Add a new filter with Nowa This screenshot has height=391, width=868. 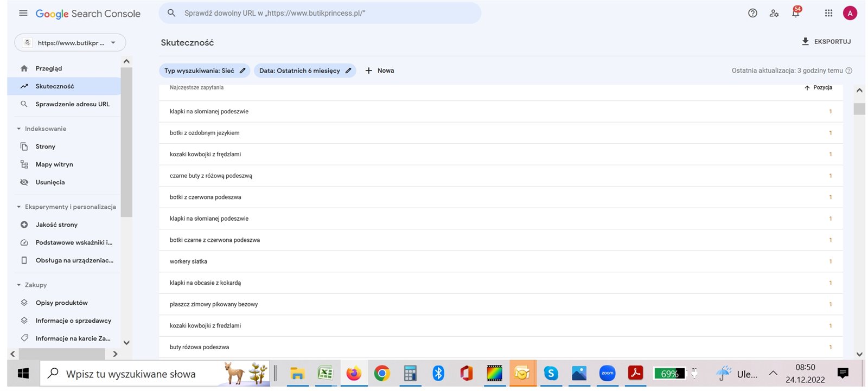pos(380,70)
